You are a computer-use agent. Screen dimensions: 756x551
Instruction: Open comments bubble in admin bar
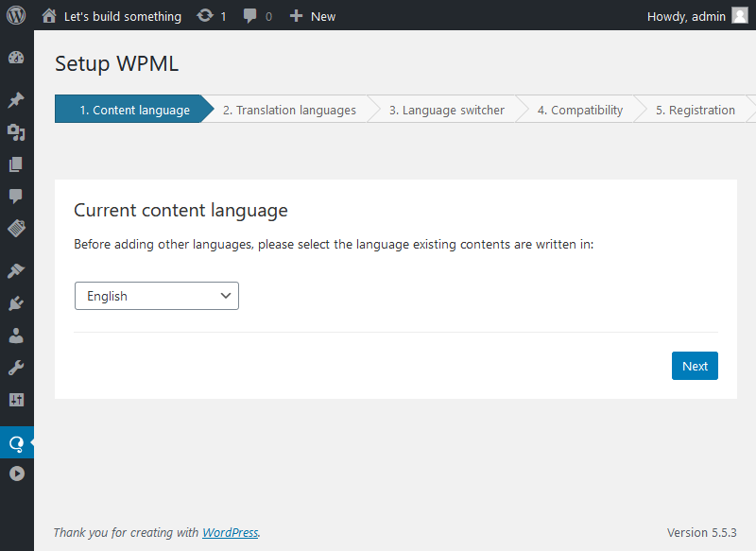[249, 16]
